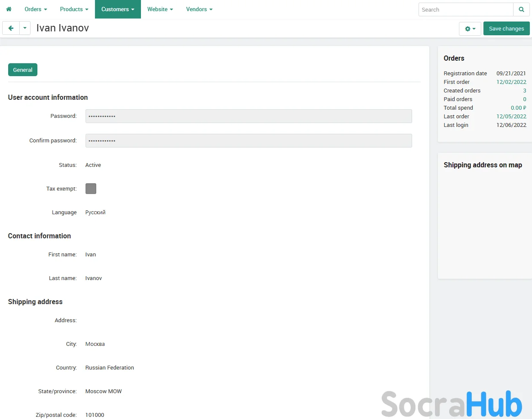Focus the Search input field

point(466,9)
